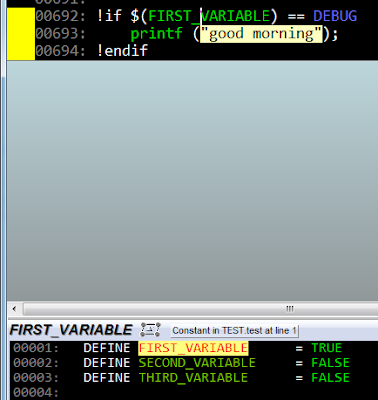Click printf on line 00693
Image resolution: width=378 pixels, height=400 pixels.
click(156, 34)
